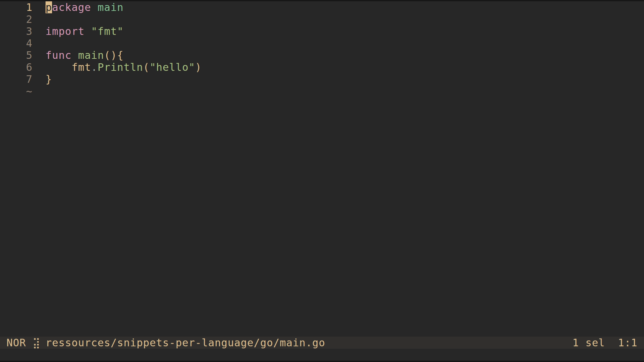
Task: Place cursor on the "package" keyword
Action: coord(68,7)
